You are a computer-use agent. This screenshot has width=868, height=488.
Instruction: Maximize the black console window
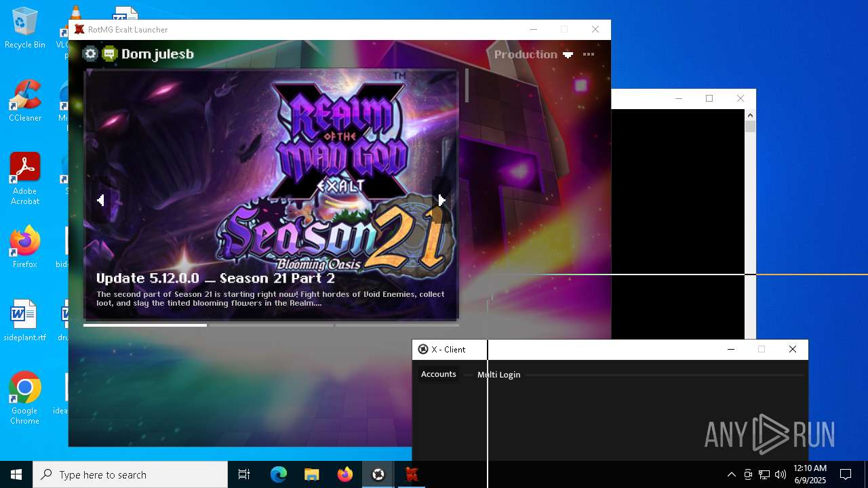point(709,98)
